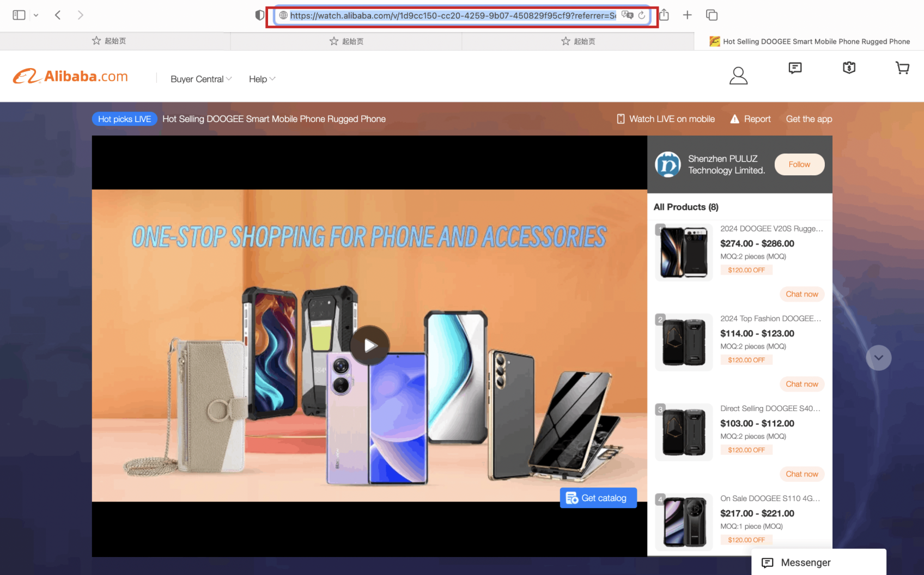924x575 pixels.
Task: Click $103.00 - $112.00 price
Action: (757, 423)
